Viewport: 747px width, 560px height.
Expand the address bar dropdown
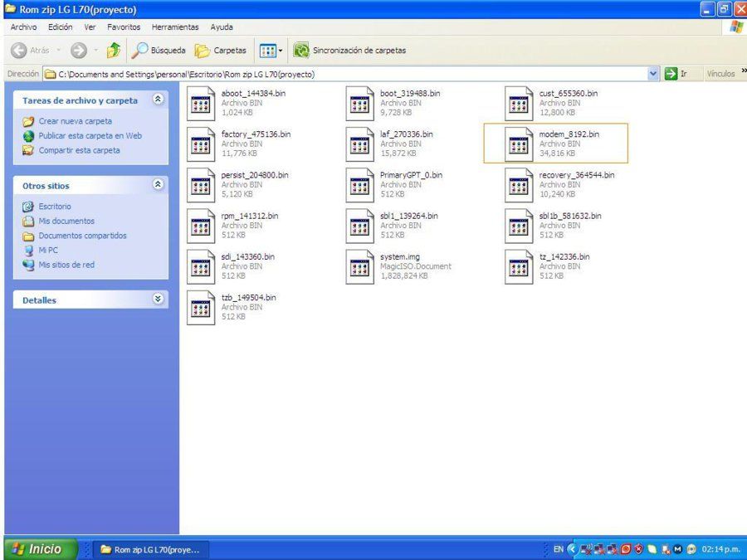point(653,74)
